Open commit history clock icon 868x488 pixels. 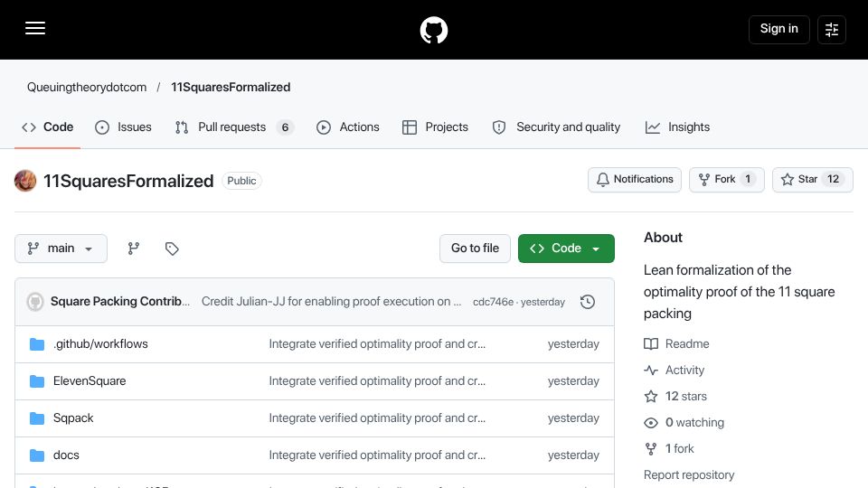(x=588, y=302)
